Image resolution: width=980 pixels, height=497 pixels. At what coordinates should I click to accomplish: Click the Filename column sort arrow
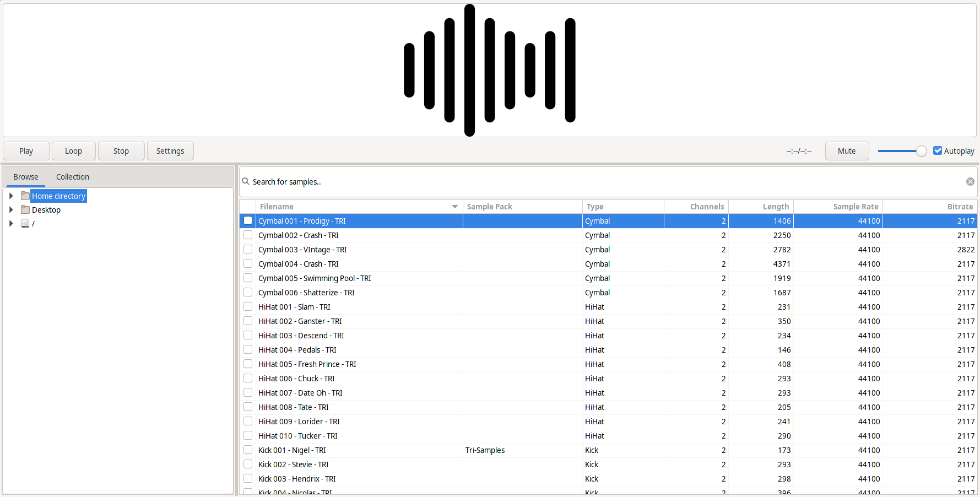[x=454, y=206]
